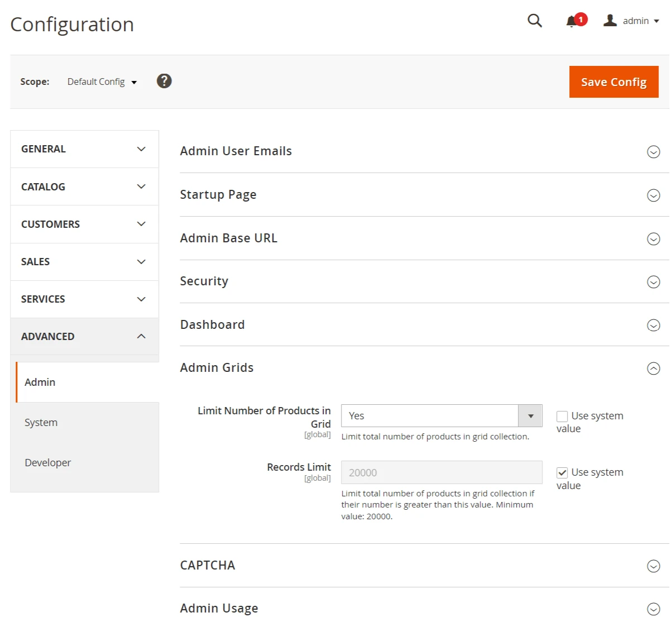Open the search magnifier icon
Screen dimensions: 672x622
(x=535, y=21)
